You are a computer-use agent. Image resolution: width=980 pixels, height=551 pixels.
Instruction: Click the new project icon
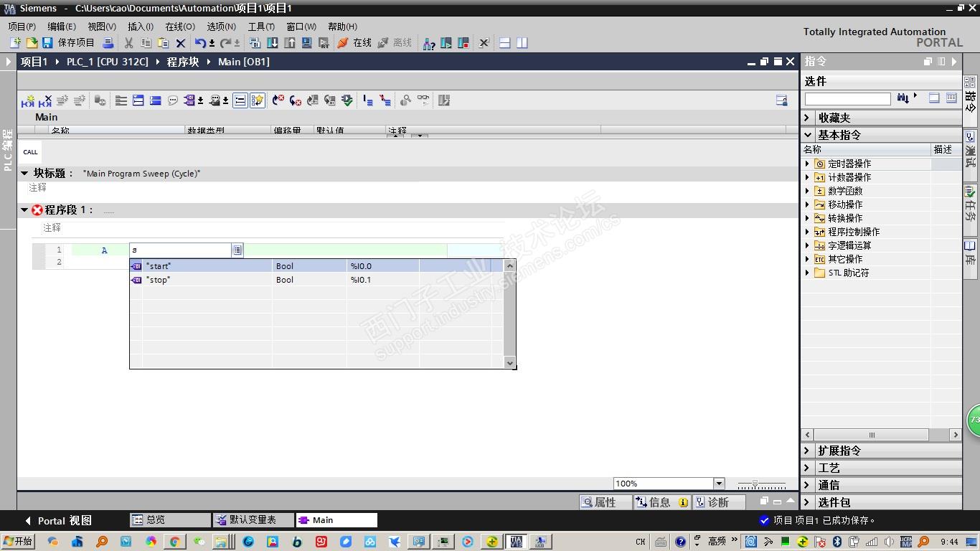[15, 43]
